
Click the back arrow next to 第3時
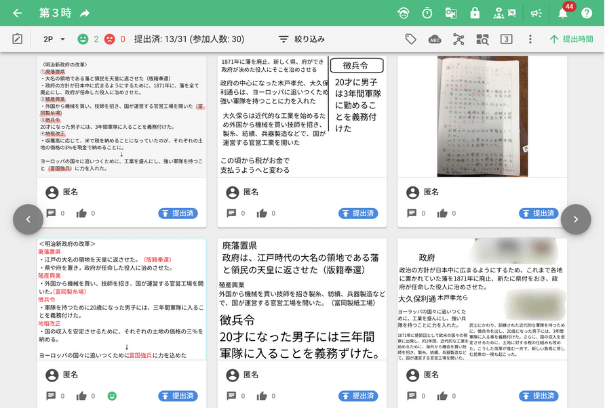[x=18, y=13]
